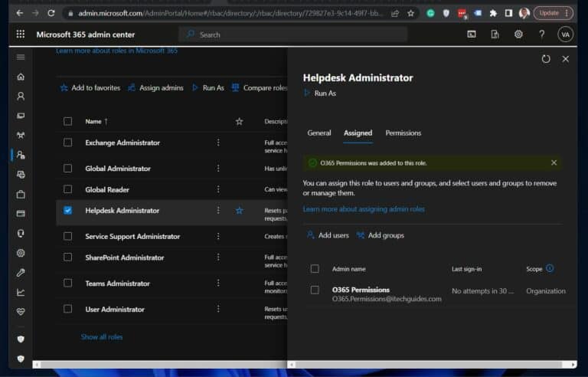Open Users icon in the left sidebar
The image size is (588, 377).
click(x=21, y=96)
